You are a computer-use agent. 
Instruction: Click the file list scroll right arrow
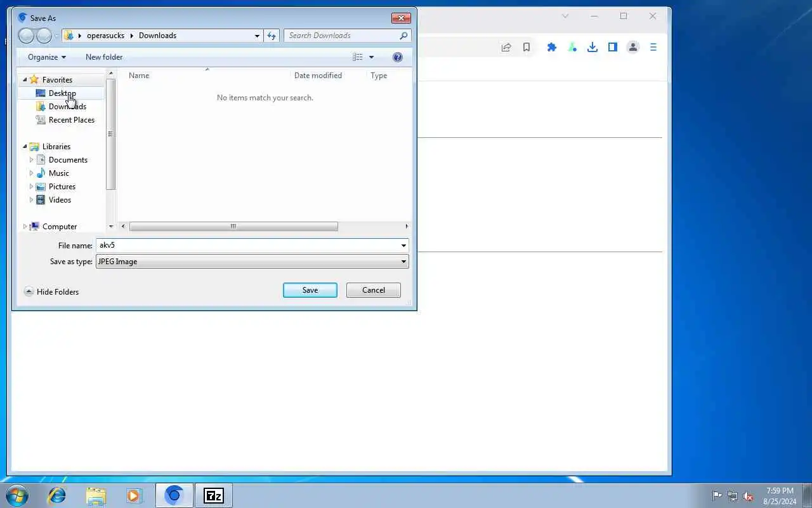pyautogui.click(x=407, y=226)
